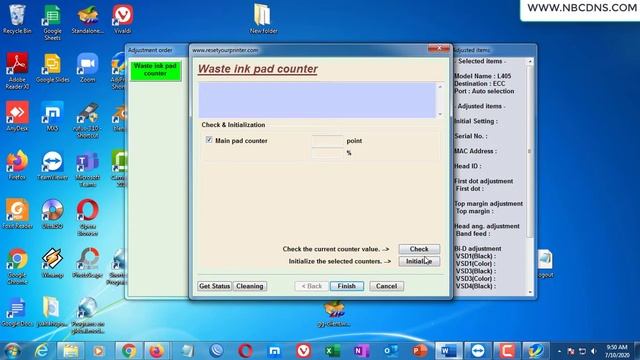Click Initialize to reset selected counters

419,261
